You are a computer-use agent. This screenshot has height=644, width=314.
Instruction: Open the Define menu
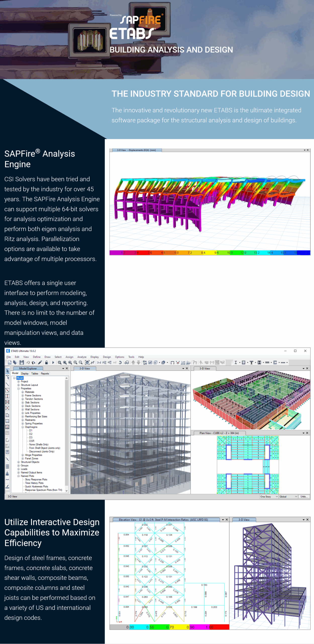tap(36, 357)
